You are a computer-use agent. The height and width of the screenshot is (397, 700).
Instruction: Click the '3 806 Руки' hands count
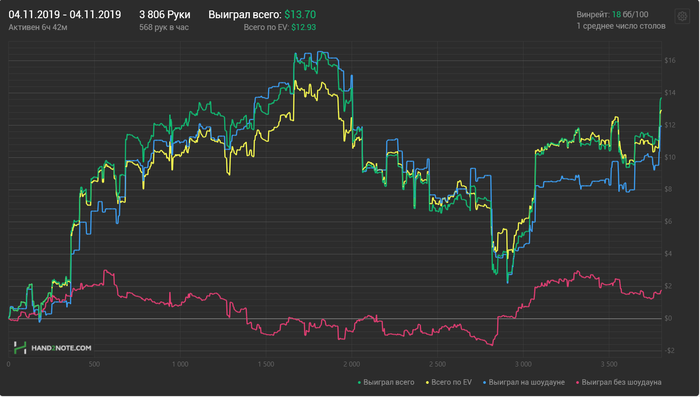pyautogui.click(x=165, y=15)
